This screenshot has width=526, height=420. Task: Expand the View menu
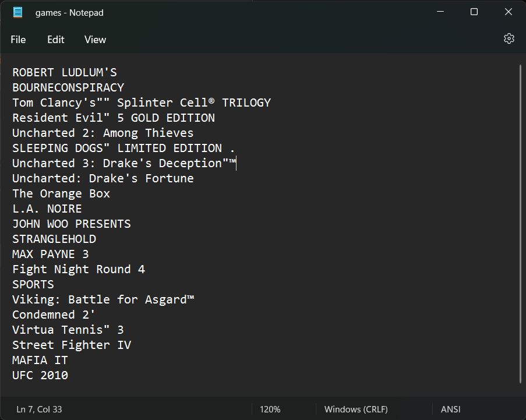pyautogui.click(x=95, y=40)
